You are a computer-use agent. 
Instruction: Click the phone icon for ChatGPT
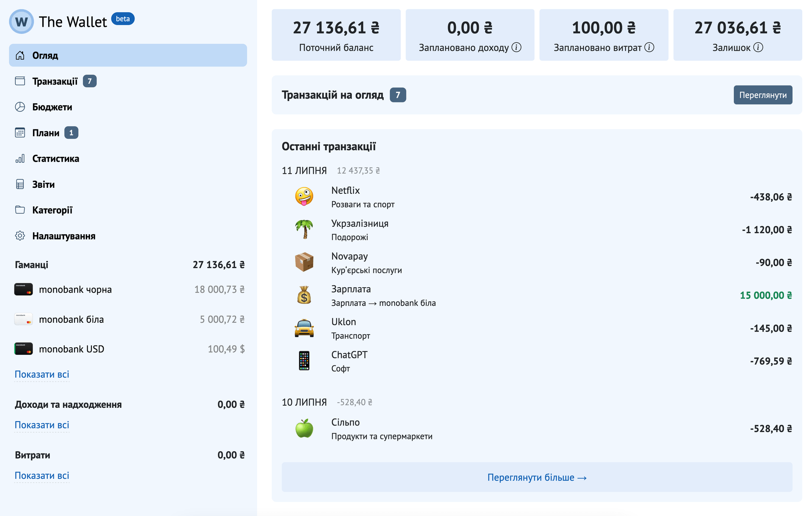[x=304, y=361]
